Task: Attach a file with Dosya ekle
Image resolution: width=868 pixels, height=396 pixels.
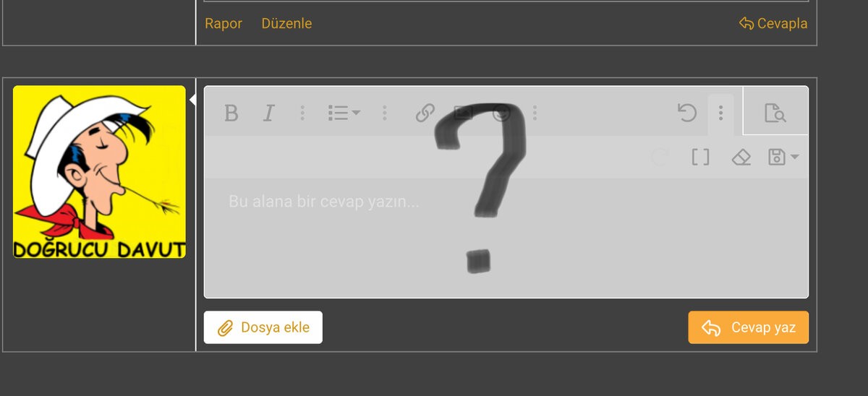Action: pos(263,327)
